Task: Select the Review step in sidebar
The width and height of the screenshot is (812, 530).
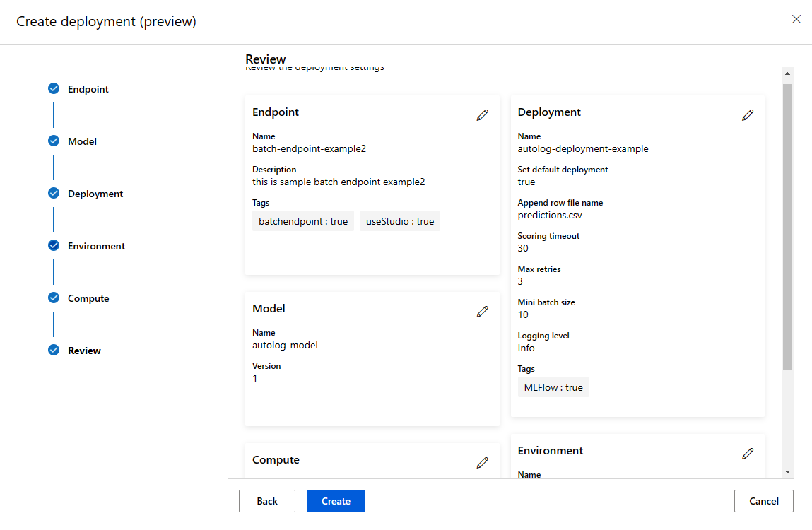Action: 84,351
